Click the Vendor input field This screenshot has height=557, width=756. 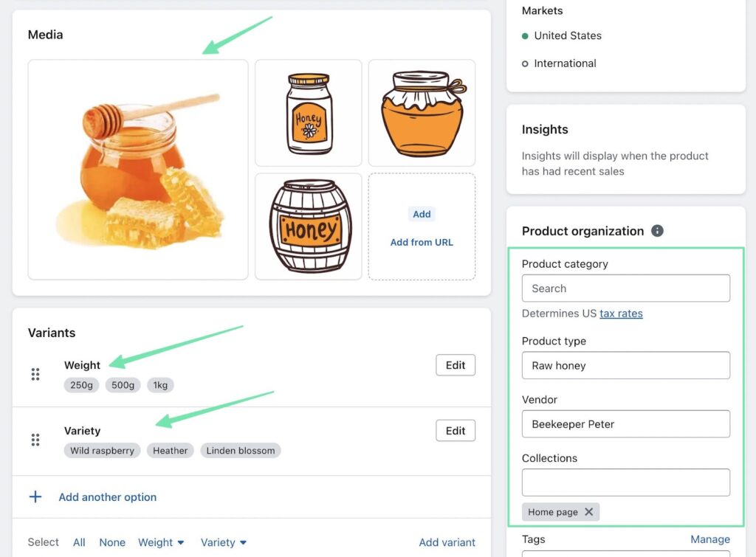coord(625,424)
